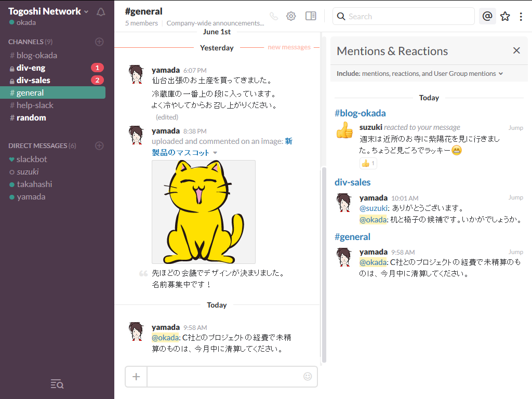Click unread badge on div-sales
The width and height of the screenshot is (532, 399).
[x=97, y=81]
